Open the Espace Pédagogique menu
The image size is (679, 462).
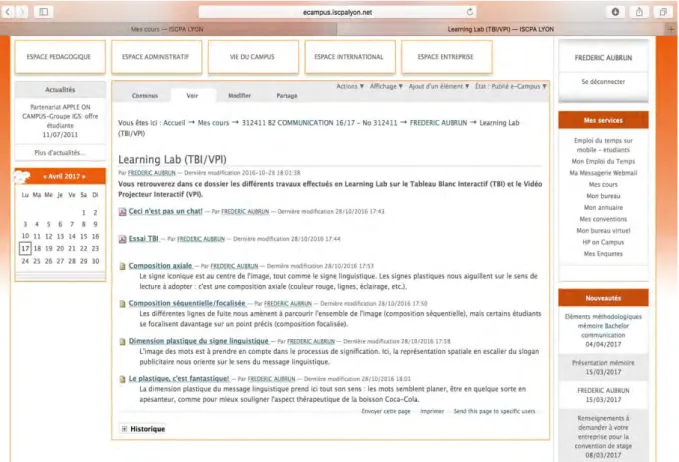tap(59, 57)
